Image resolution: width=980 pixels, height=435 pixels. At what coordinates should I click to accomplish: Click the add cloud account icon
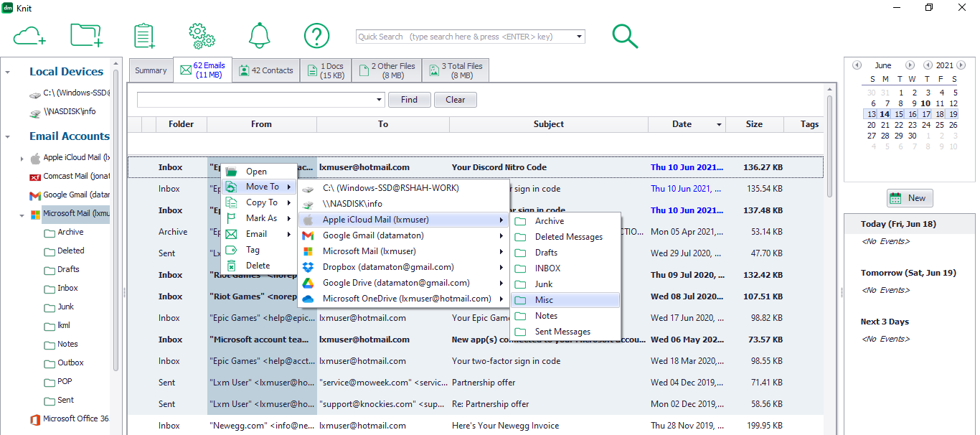pos(29,35)
